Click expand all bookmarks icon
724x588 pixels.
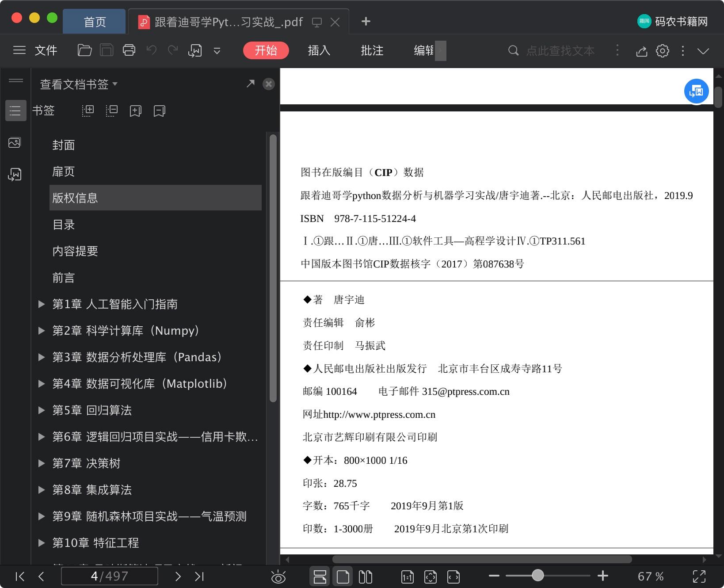pyautogui.click(x=88, y=111)
